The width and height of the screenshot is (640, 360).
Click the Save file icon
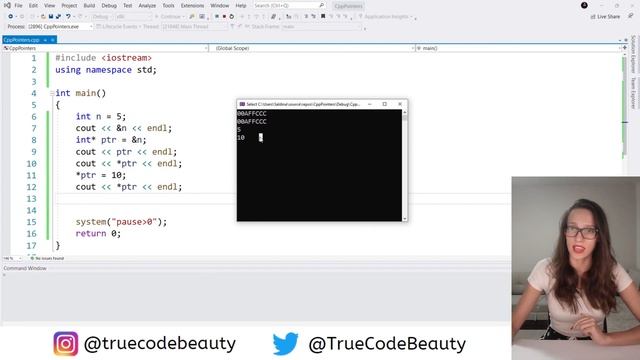click(x=51, y=16)
